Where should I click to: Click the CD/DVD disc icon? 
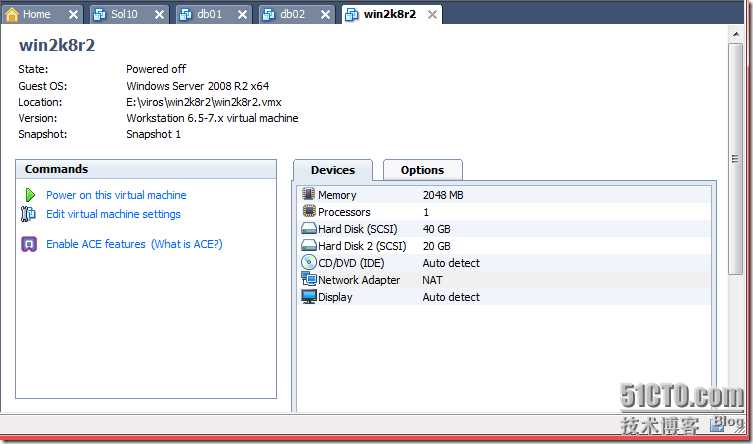click(309, 263)
